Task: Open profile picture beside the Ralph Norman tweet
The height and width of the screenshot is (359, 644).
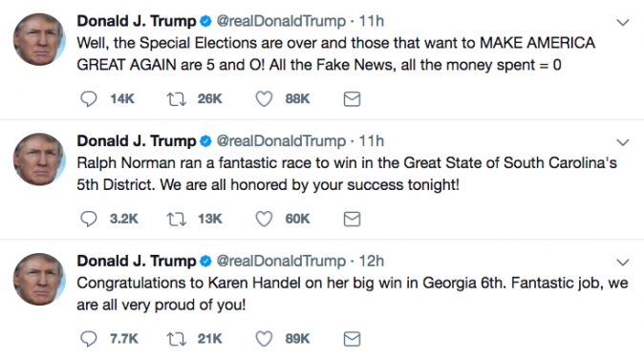Action: click(x=39, y=159)
